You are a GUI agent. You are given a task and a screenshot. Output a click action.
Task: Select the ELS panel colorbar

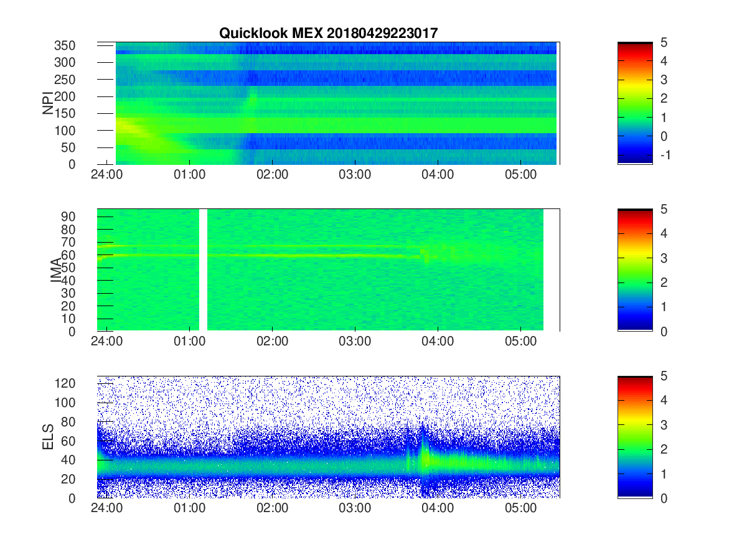635,437
